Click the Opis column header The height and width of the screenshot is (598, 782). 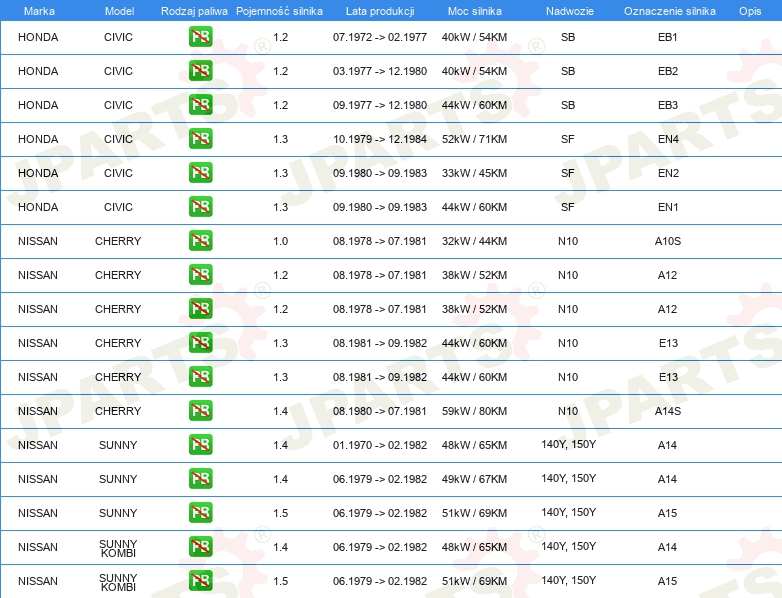tap(750, 11)
